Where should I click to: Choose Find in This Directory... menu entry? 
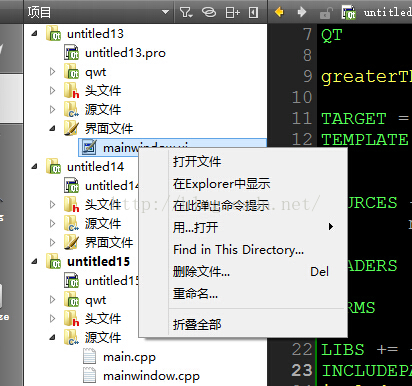pyautogui.click(x=243, y=250)
